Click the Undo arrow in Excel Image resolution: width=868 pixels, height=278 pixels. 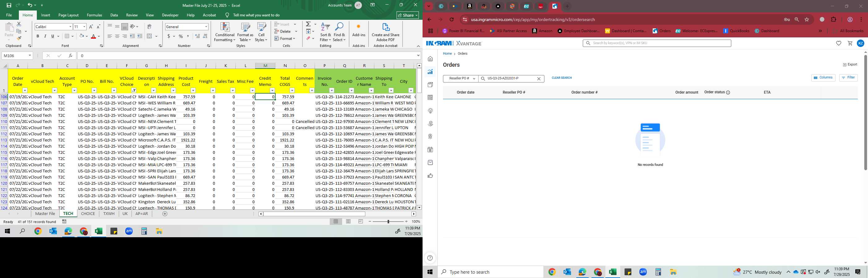30,5
